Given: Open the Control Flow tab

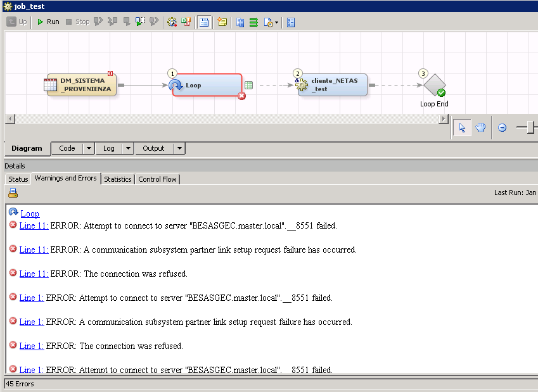Looking at the screenshot, I should click(x=157, y=179).
